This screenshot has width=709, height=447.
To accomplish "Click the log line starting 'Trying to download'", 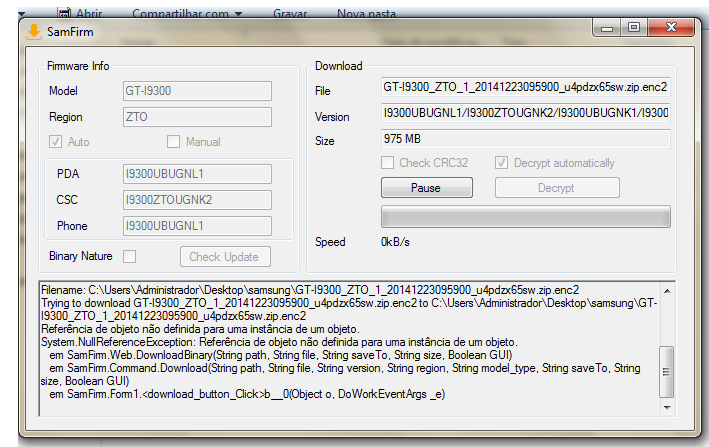I will point(349,310).
